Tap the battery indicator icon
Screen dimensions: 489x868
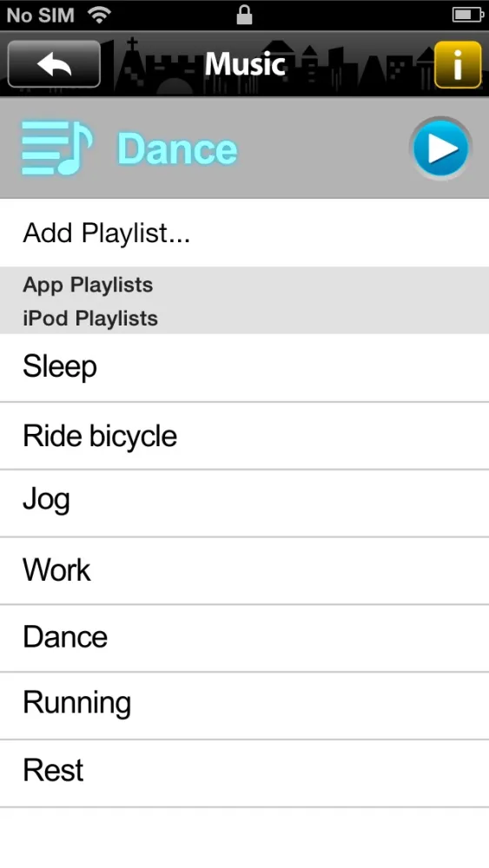tap(468, 15)
